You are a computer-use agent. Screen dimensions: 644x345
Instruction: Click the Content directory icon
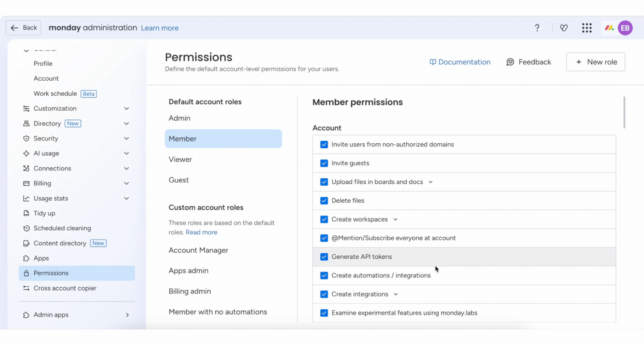[26, 243]
